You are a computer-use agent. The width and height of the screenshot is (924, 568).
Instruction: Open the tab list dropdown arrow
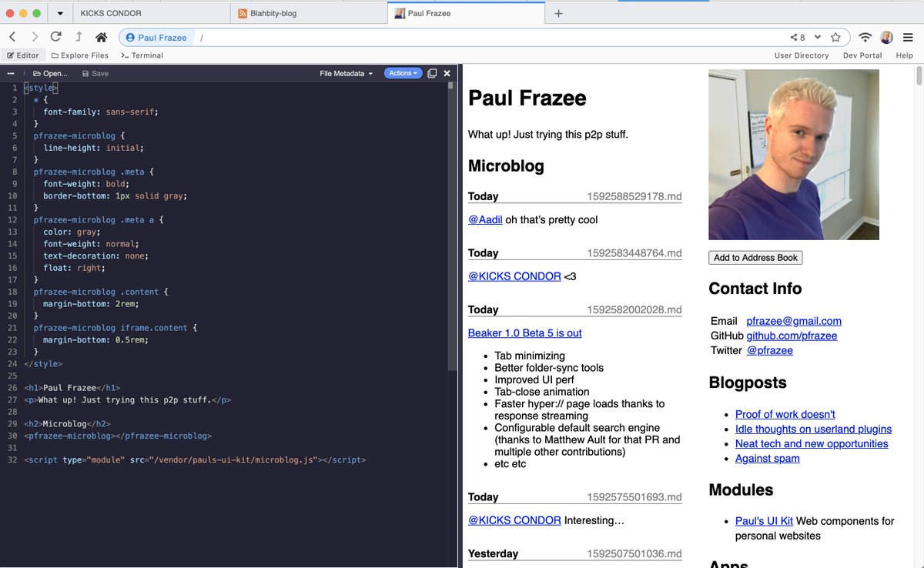[x=60, y=14]
